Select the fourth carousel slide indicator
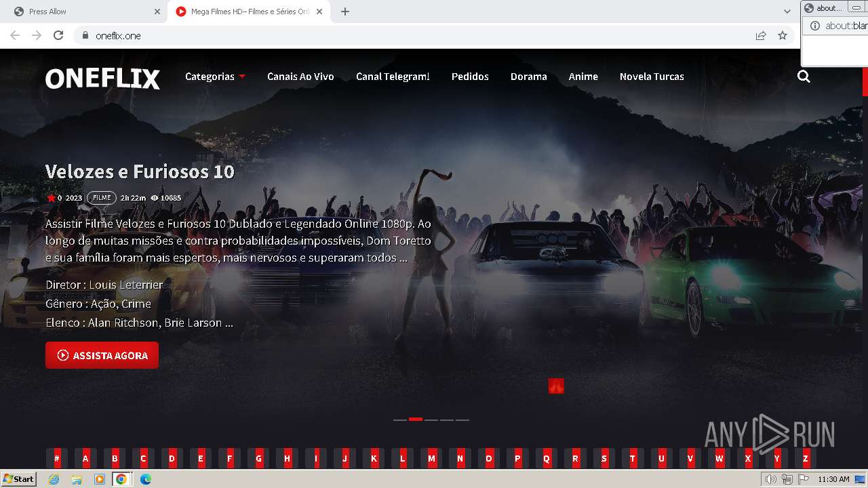 point(447,420)
